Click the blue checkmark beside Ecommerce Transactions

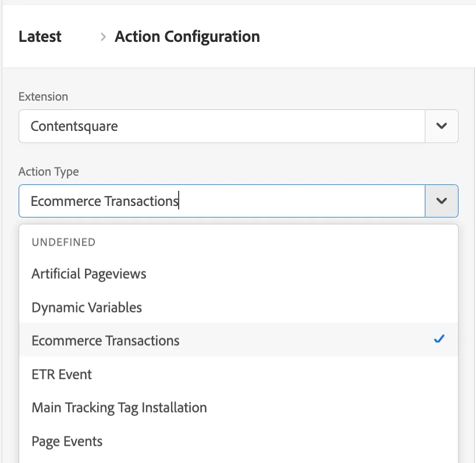pyautogui.click(x=439, y=339)
